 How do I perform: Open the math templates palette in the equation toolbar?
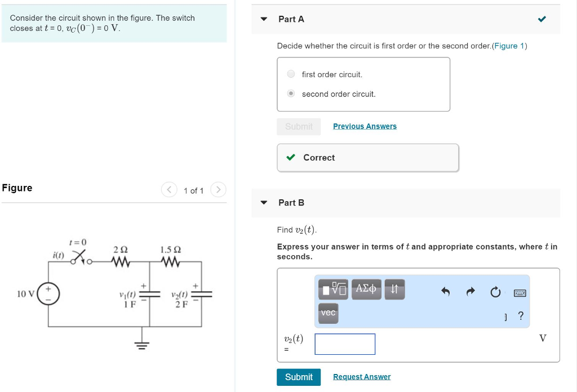click(334, 289)
